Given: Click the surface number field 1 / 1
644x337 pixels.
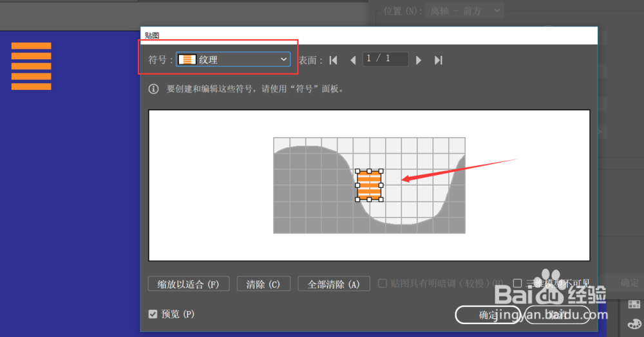Looking at the screenshot, I should 385,59.
